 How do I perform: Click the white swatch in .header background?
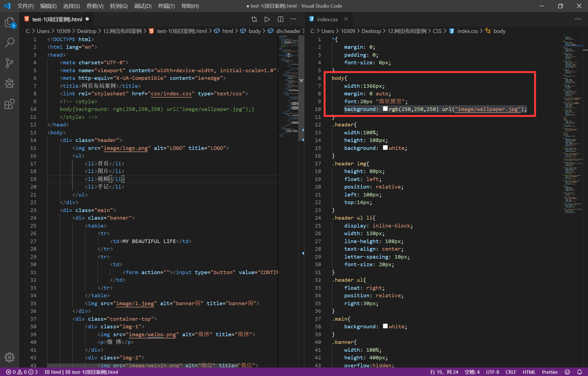pyautogui.click(x=385, y=148)
